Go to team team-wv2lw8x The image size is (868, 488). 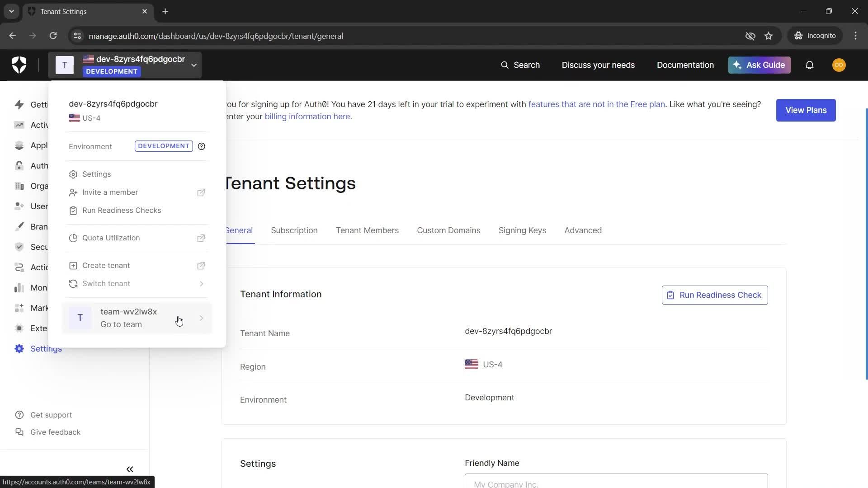click(137, 318)
